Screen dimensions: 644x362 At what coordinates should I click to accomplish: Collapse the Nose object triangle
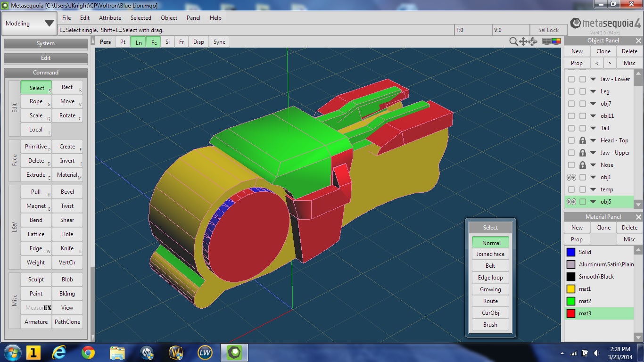(593, 165)
